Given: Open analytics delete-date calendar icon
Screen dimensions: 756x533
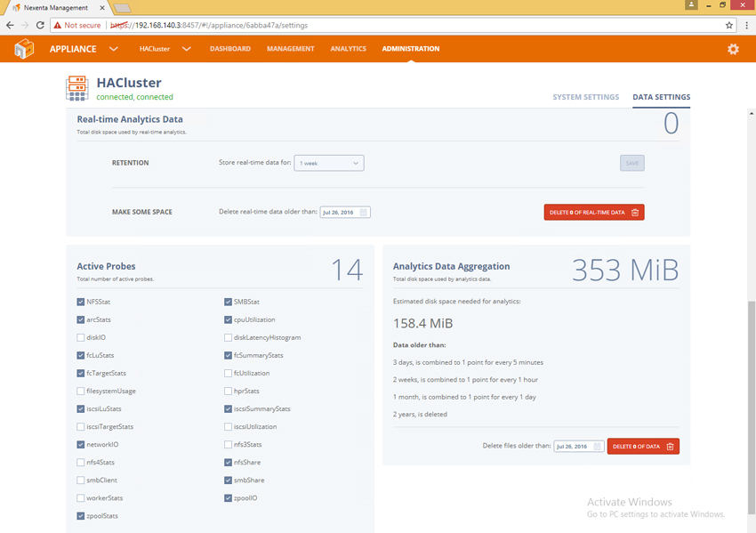Looking at the screenshot, I should (x=598, y=446).
